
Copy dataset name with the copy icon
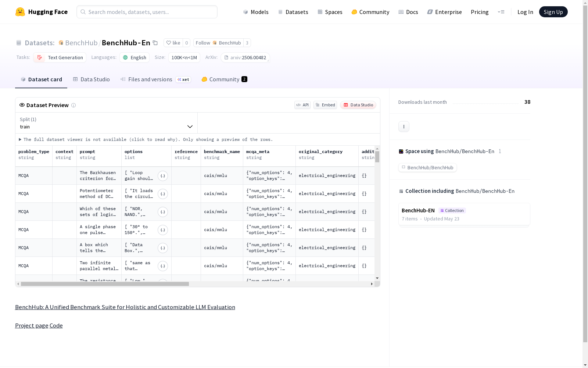click(155, 43)
